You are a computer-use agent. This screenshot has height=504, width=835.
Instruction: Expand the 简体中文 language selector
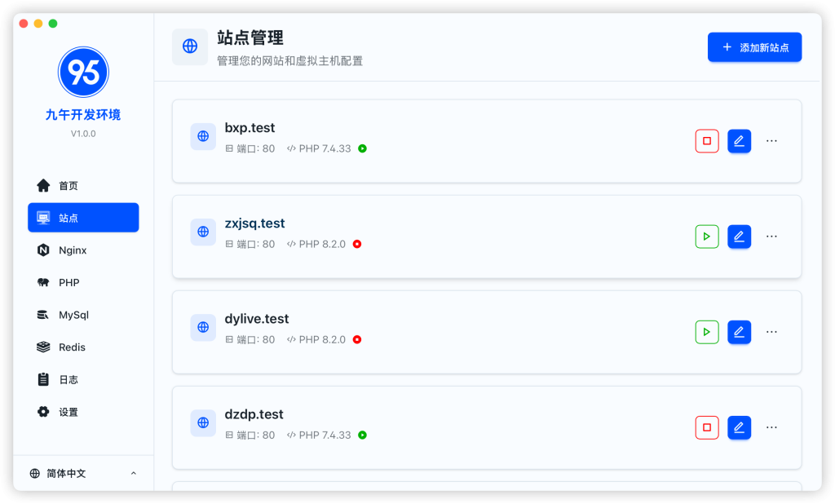coord(82,474)
